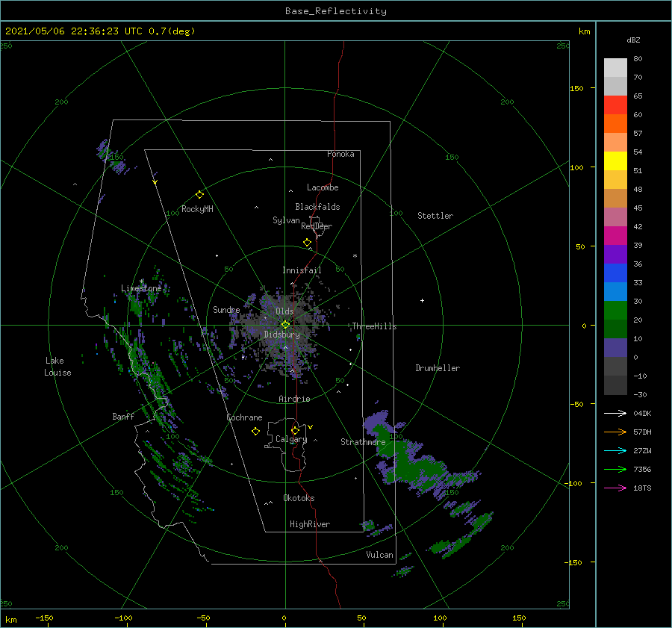Screen dimensions: 672x628
Task: Click the yellow diamond marker above Calgary label
Action: tap(295, 430)
